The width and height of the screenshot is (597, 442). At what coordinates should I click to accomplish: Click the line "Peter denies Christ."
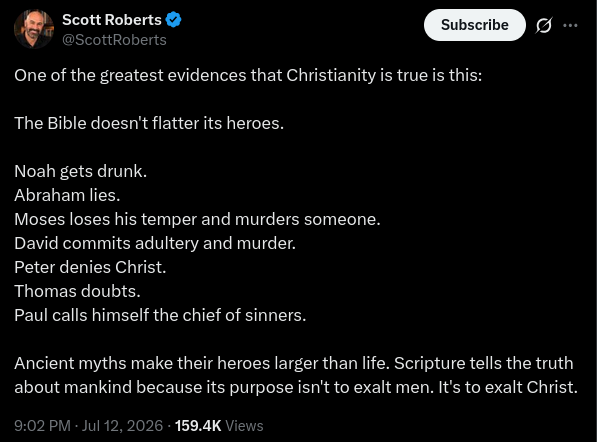click(90, 267)
